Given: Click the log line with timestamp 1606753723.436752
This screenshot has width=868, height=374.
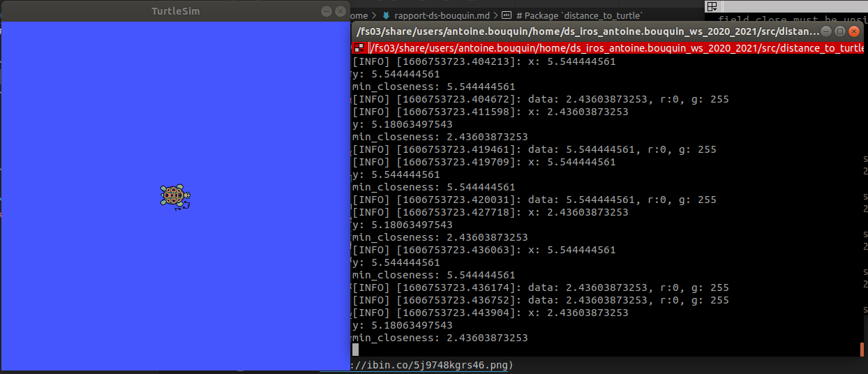Looking at the screenshot, I should tap(540, 300).
